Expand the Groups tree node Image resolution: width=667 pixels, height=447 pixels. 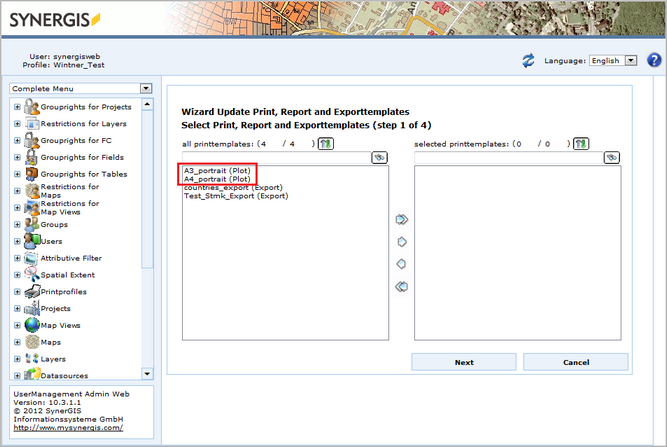(x=17, y=225)
